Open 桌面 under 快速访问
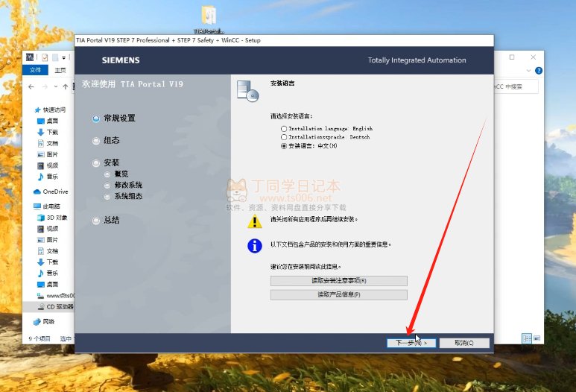 coord(48,121)
